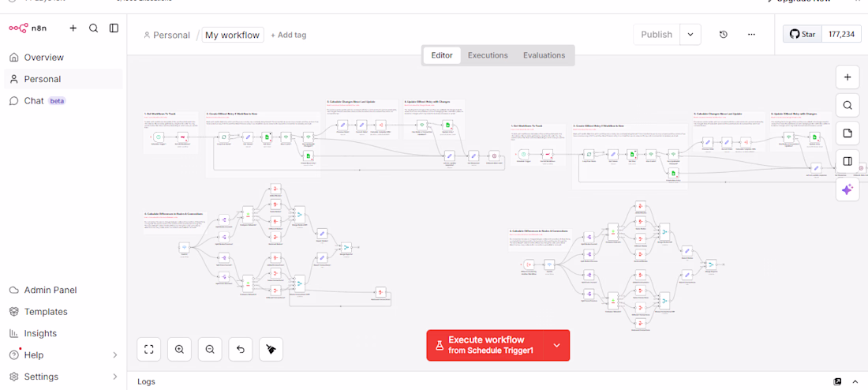This screenshot has height=390, width=868.
Task: Expand the Settings menu
Action: coord(63,377)
